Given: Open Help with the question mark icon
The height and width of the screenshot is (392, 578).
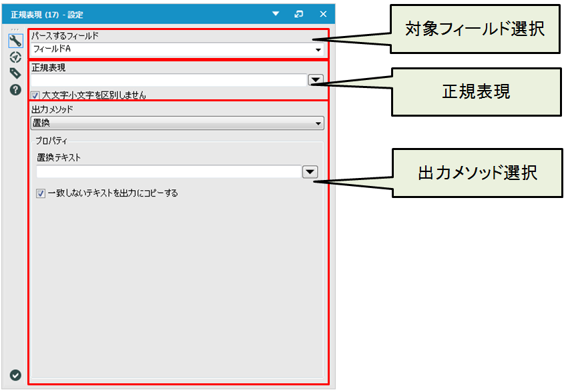Looking at the screenshot, I should coord(15,89).
